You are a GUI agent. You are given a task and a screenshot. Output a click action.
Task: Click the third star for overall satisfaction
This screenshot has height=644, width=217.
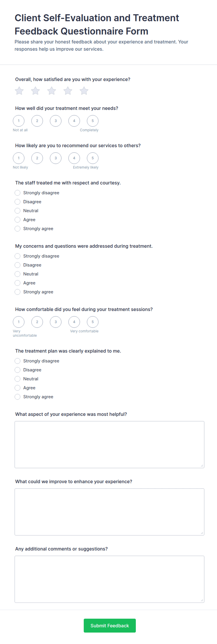[52, 91]
